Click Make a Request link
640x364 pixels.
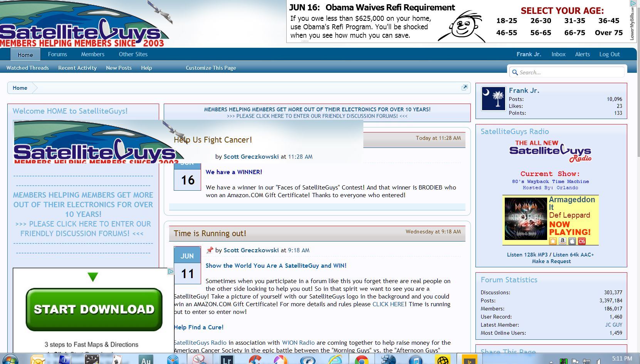[x=551, y=261]
